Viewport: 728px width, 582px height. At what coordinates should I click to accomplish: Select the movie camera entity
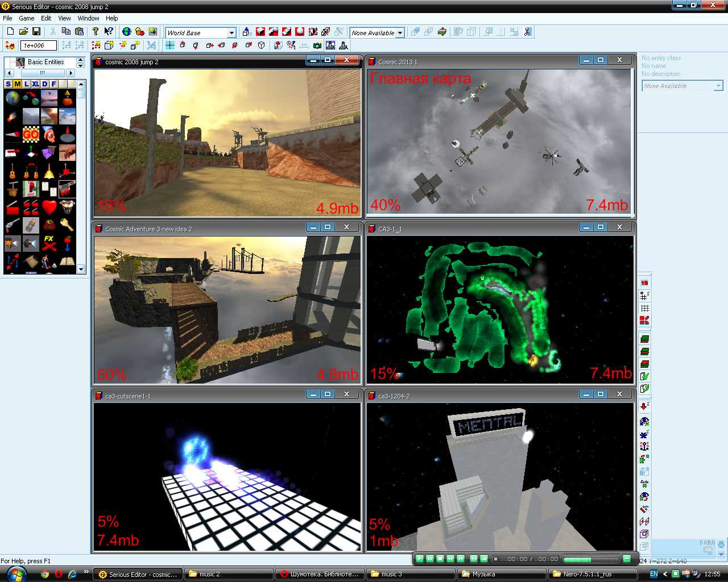point(13,243)
